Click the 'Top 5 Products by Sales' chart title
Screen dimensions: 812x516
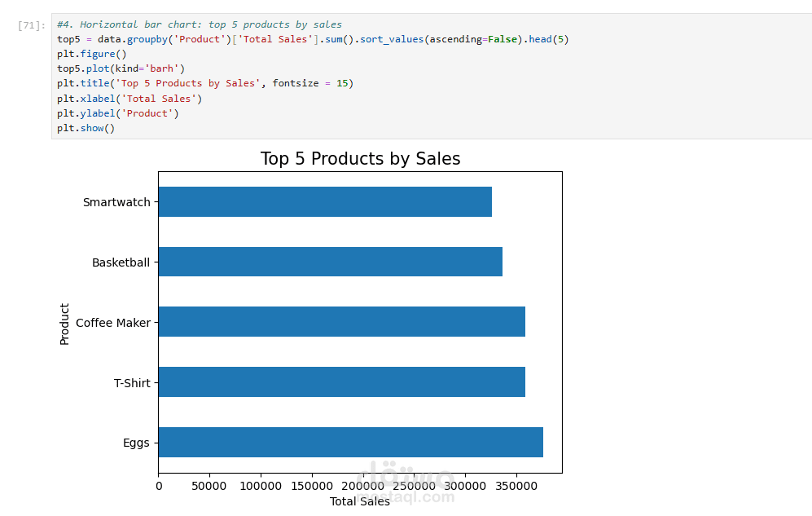pyautogui.click(x=360, y=159)
